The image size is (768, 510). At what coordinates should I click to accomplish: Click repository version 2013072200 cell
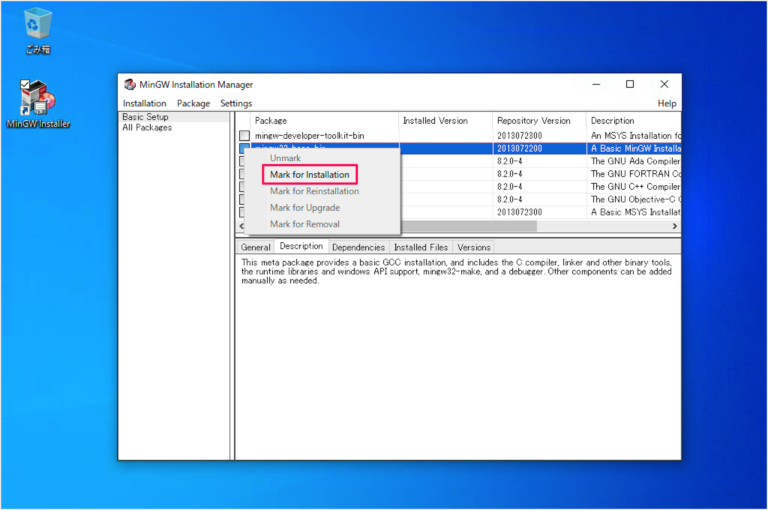[520, 148]
